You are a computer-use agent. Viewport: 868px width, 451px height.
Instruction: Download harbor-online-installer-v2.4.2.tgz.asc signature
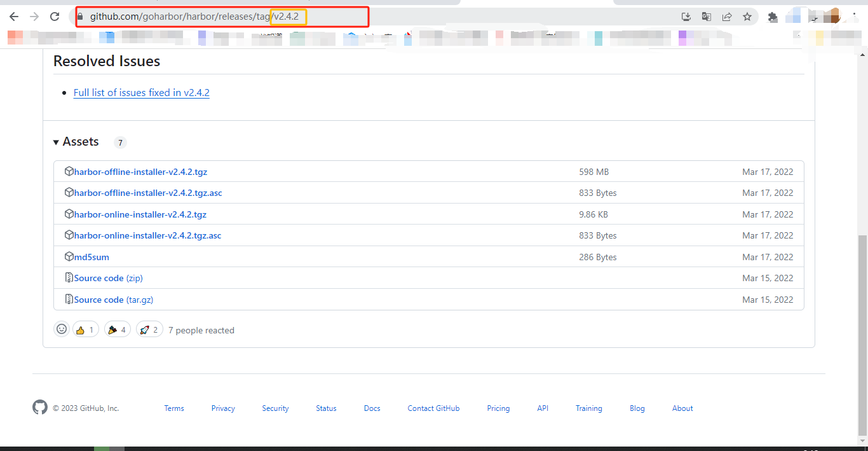pos(148,235)
